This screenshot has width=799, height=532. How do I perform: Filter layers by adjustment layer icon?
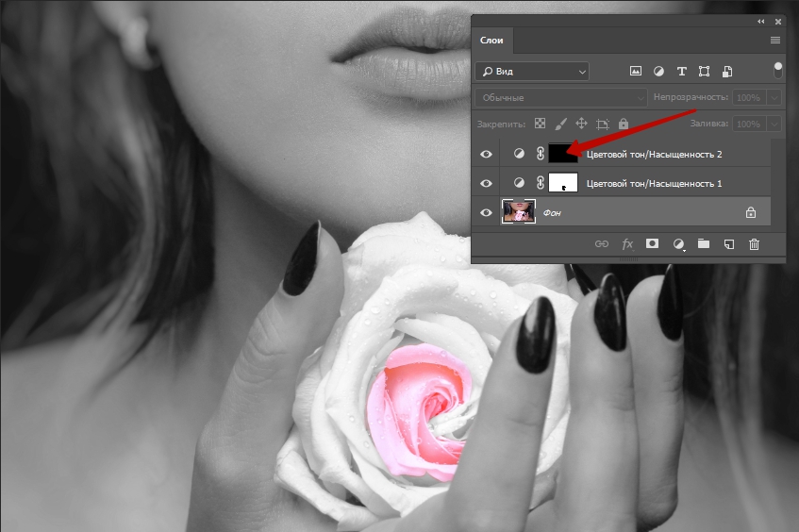point(658,72)
